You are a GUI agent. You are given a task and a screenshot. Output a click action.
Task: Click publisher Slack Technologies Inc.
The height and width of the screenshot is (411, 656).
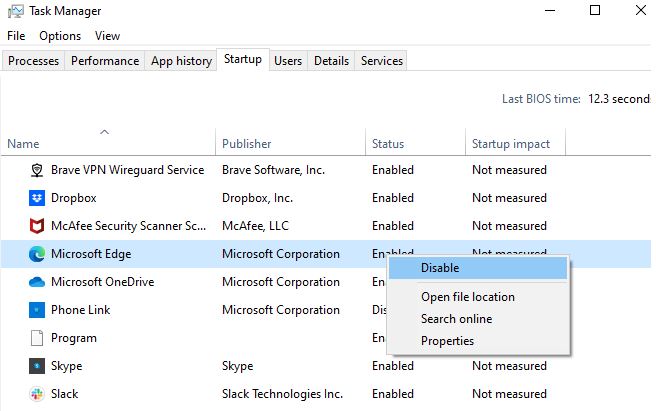point(282,394)
